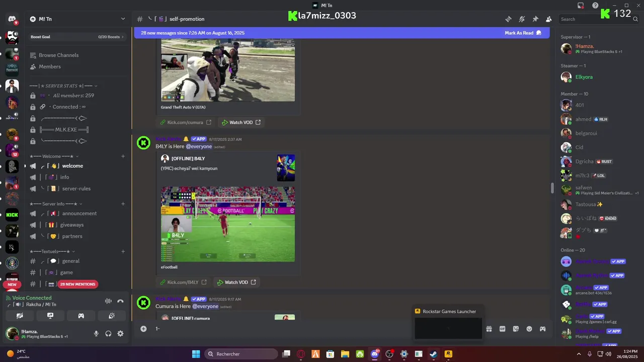Open Opera browser from taskbar
Screen dimensions: 644x362
[x=301, y=354]
